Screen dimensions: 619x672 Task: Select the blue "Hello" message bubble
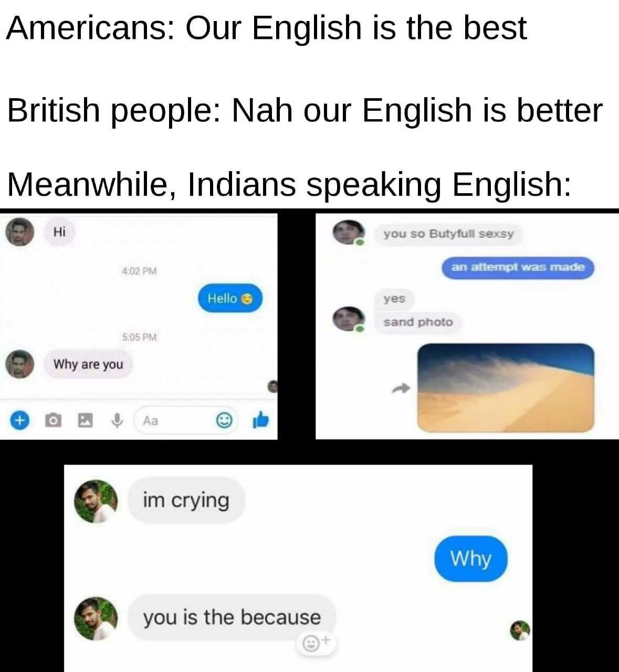click(x=230, y=298)
